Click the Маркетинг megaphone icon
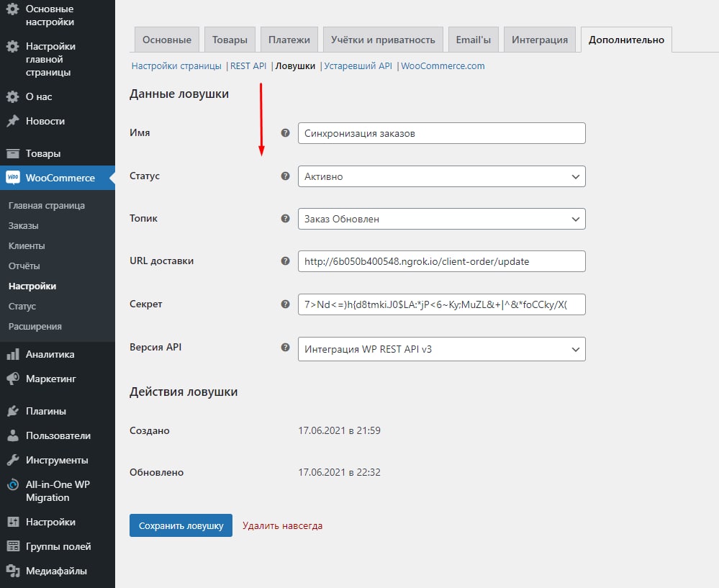This screenshot has height=588, width=719. pos(12,379)
